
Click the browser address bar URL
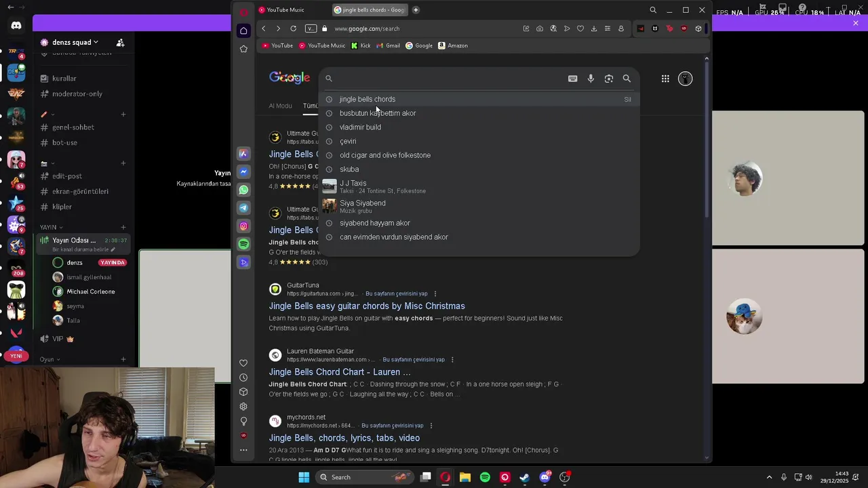pyautogui.click(x=367, y=28)
